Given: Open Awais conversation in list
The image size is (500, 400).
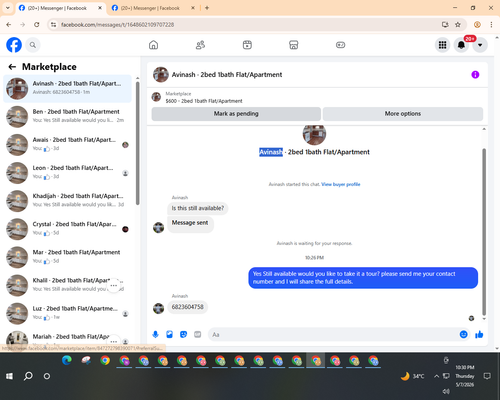Looking at the screenshot, I should (x=67, y=145).
